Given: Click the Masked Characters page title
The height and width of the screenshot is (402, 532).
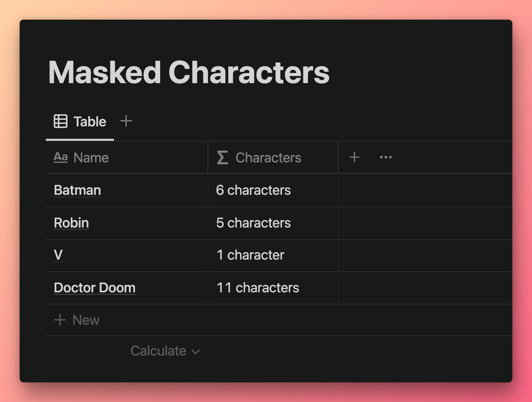Looking at the screenshot, I should (189, 72).
